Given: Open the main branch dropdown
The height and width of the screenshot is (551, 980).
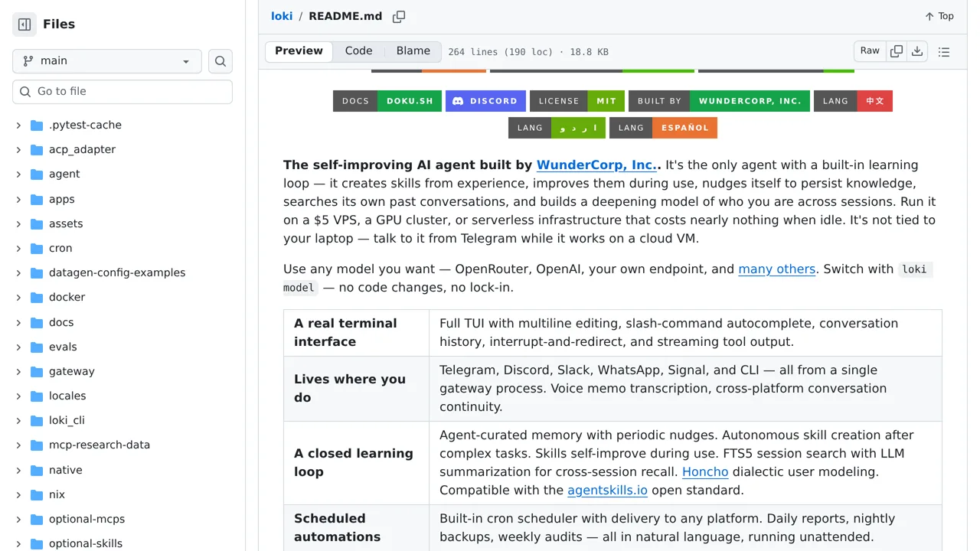Looking at the screenshot, I should click(x=107, y=61).
